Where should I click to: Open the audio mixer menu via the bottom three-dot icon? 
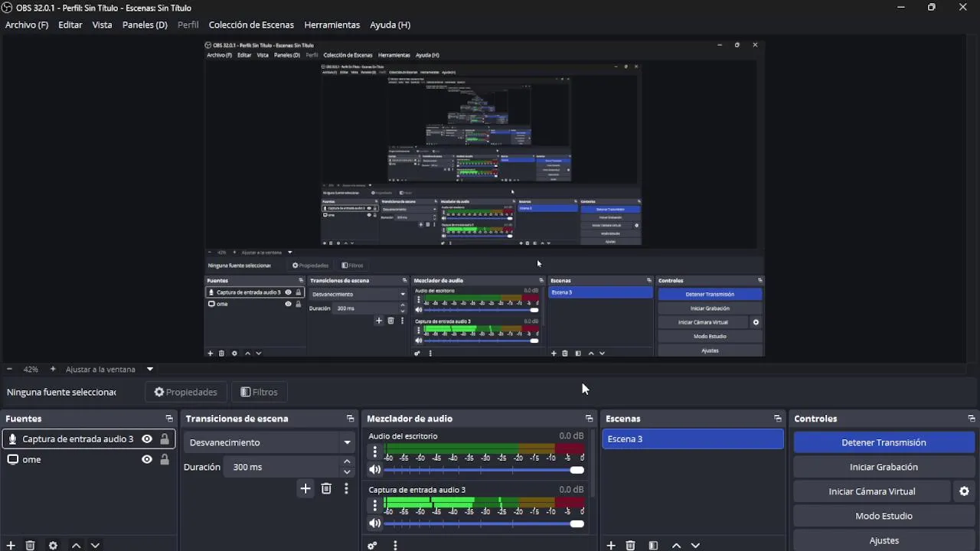(395, 546)
